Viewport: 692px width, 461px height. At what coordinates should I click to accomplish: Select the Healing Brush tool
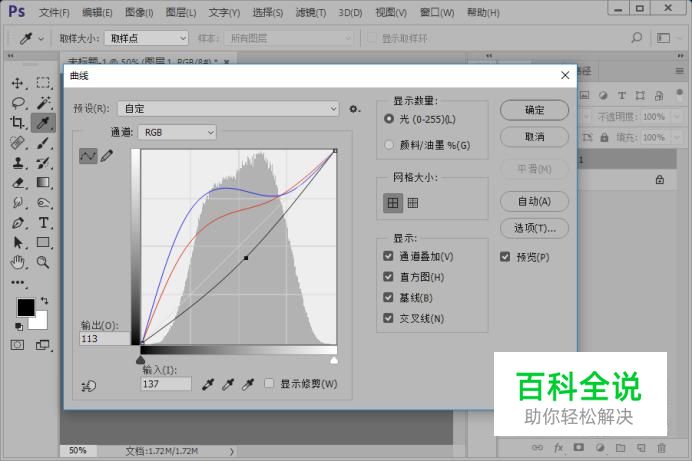18,143
